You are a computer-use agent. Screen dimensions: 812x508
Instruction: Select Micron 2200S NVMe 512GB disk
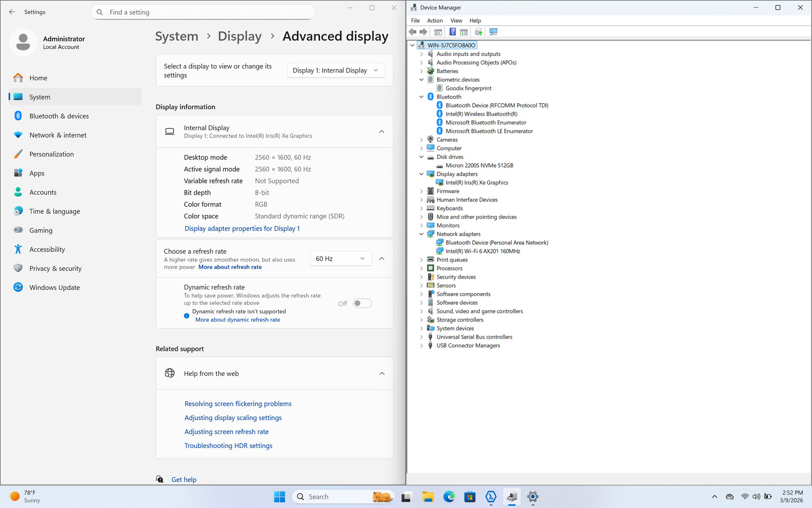[479, 166]
